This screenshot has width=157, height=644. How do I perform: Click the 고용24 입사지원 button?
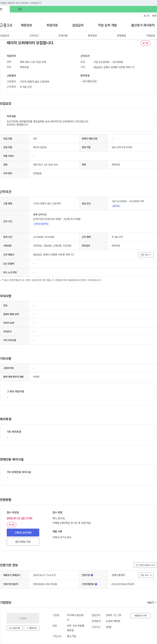click(x=23, y=533)
